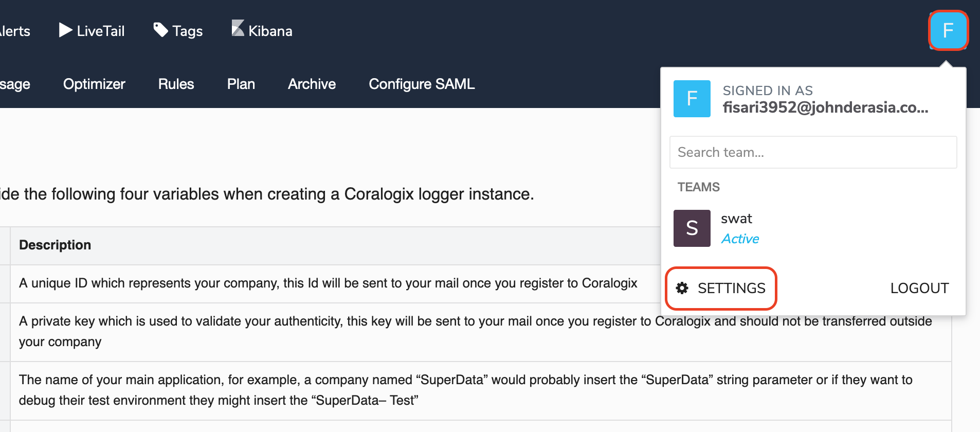The width and height of the screenshot is (980, 432).
Task: Open the Kibana navigation item
Action: 270,31
